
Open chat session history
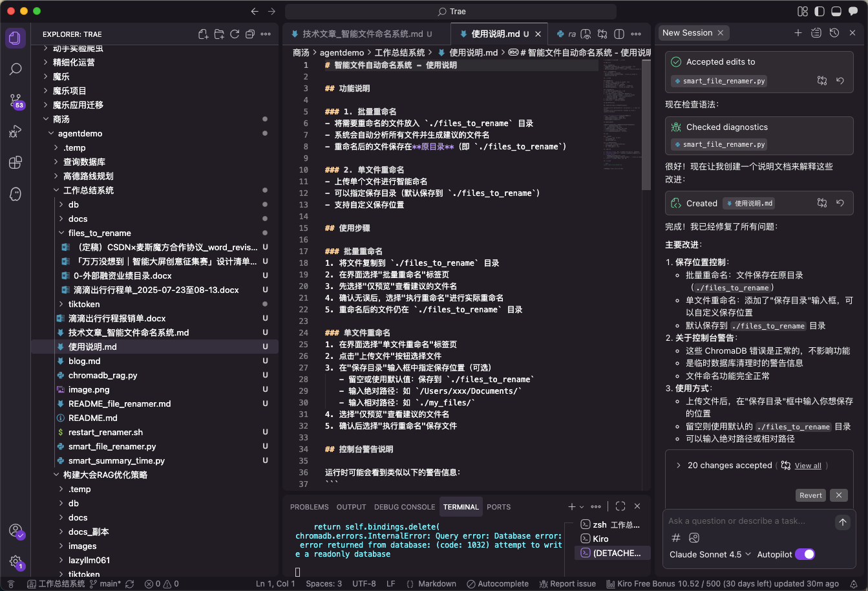coord(834,33)
